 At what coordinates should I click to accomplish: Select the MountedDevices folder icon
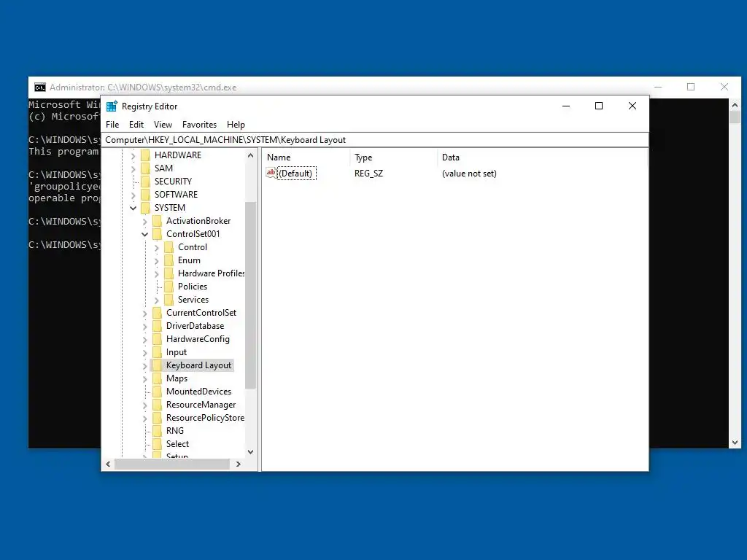click(x=158, y=392)
